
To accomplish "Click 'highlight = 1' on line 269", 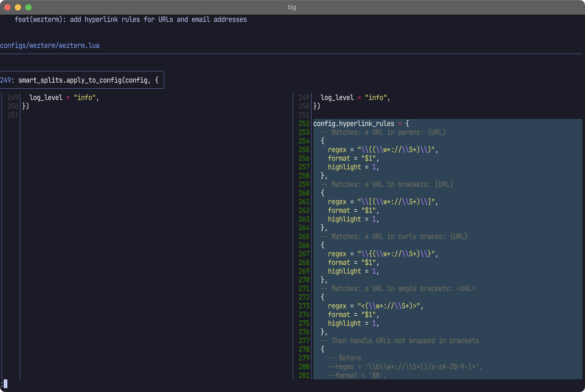I will point(353,271).
